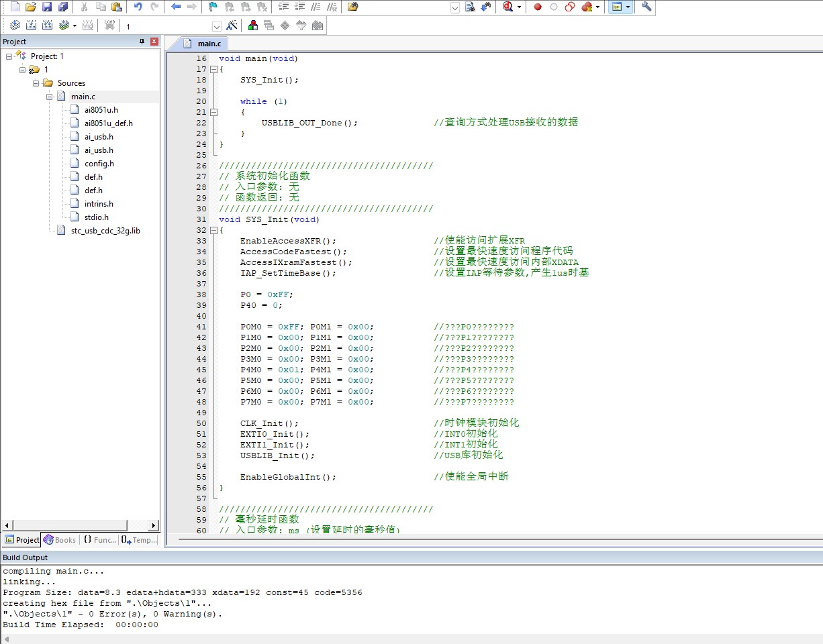Select stc_usb_cdc_32g.lib in the tree
The width and height of the screenshot is (823, 644).
click(105, 231)
